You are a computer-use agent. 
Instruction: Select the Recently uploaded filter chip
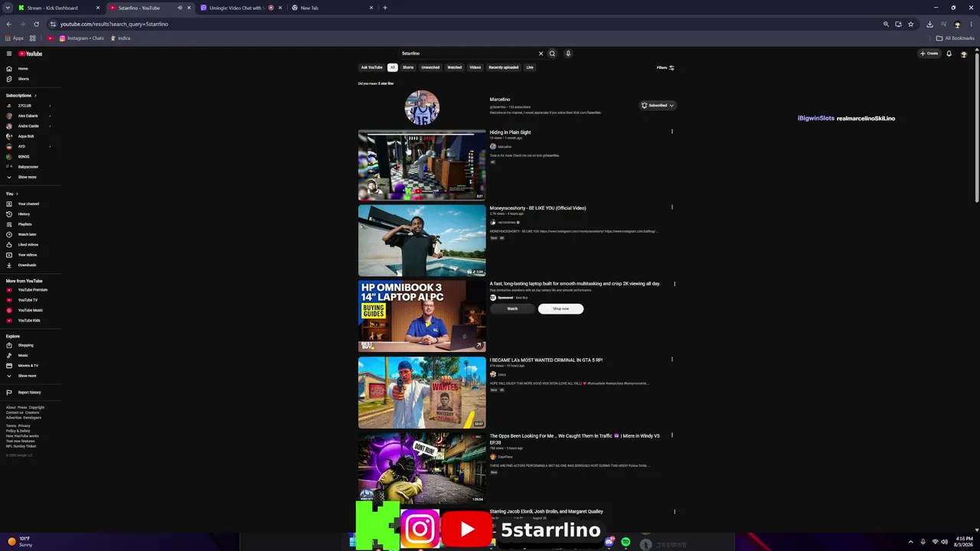(x=504, y=67)
